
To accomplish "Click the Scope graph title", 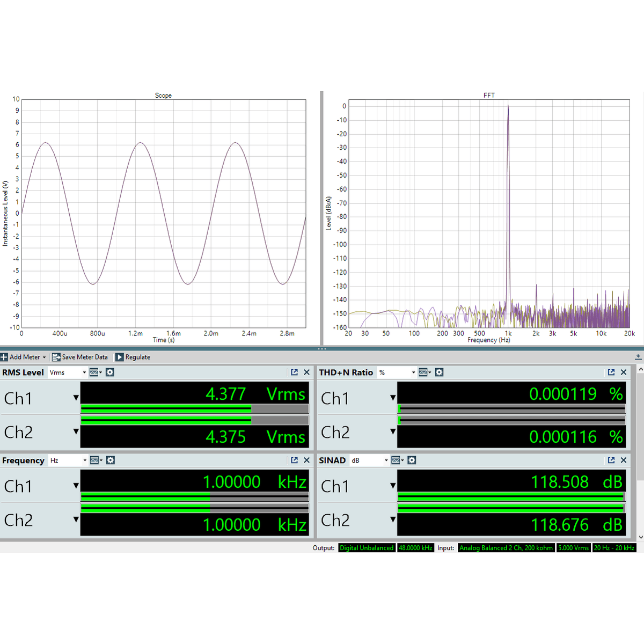I will tap(163, 96).
